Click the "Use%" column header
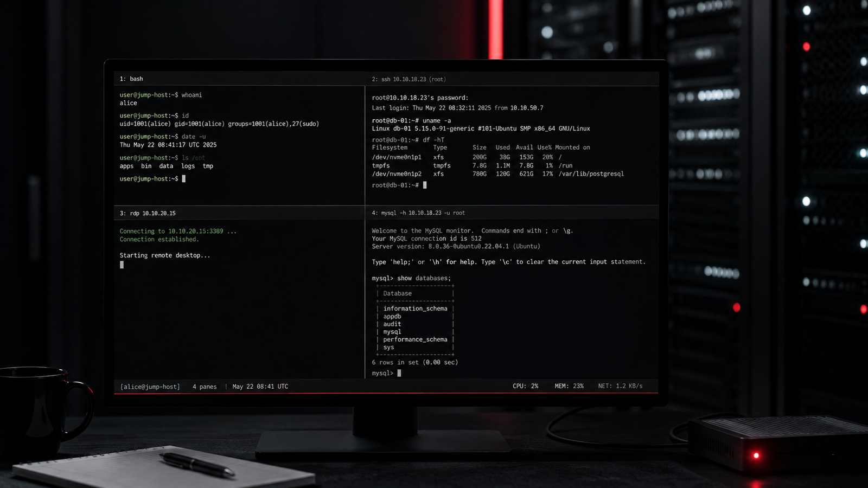This screenshot has height=488, width=868. 544,147
